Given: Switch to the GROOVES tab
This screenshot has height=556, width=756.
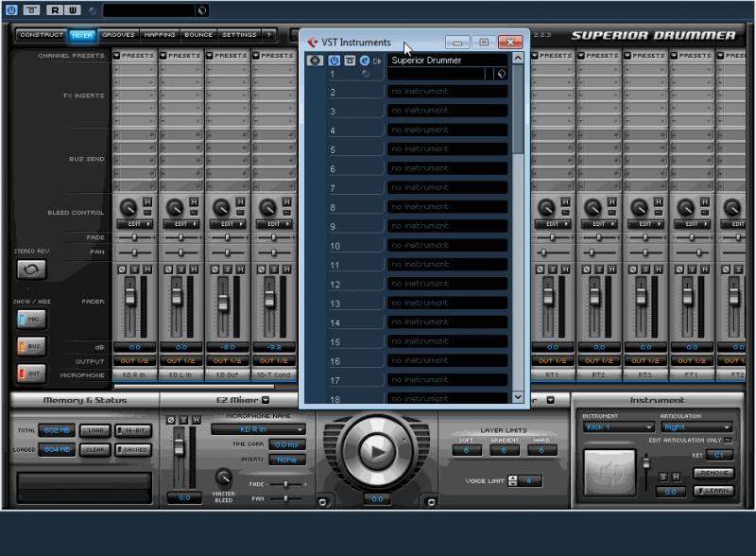Looking at the screenshot, I should point(118,35).
